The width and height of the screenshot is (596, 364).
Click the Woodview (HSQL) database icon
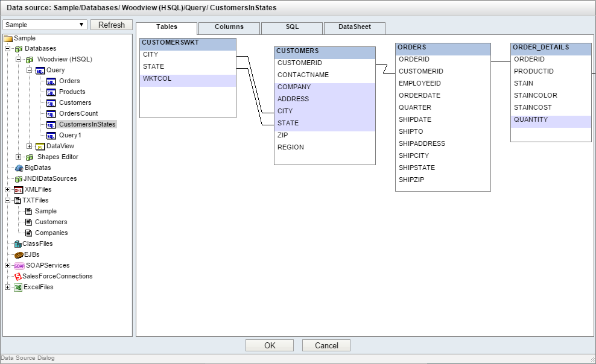30,60
